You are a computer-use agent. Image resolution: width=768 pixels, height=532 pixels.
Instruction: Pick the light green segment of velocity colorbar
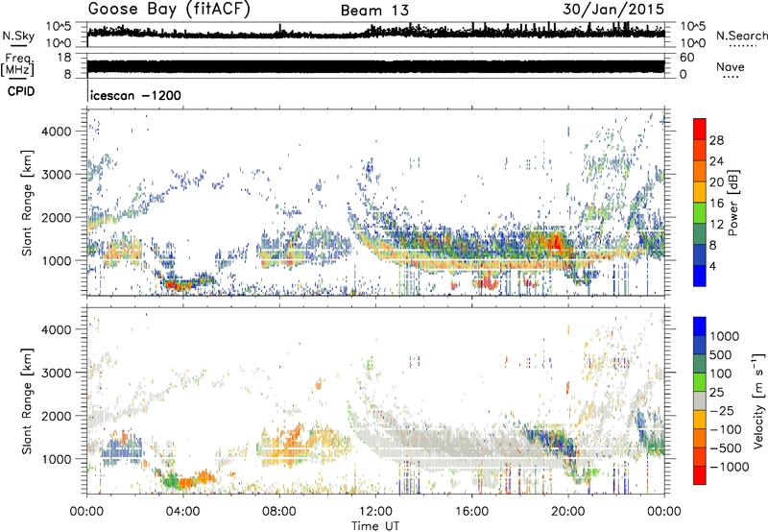click(700, 382)
